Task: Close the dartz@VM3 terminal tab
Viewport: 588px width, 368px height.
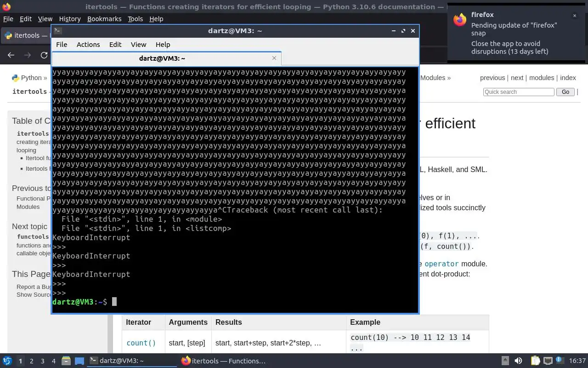Action: coord(274,58)
